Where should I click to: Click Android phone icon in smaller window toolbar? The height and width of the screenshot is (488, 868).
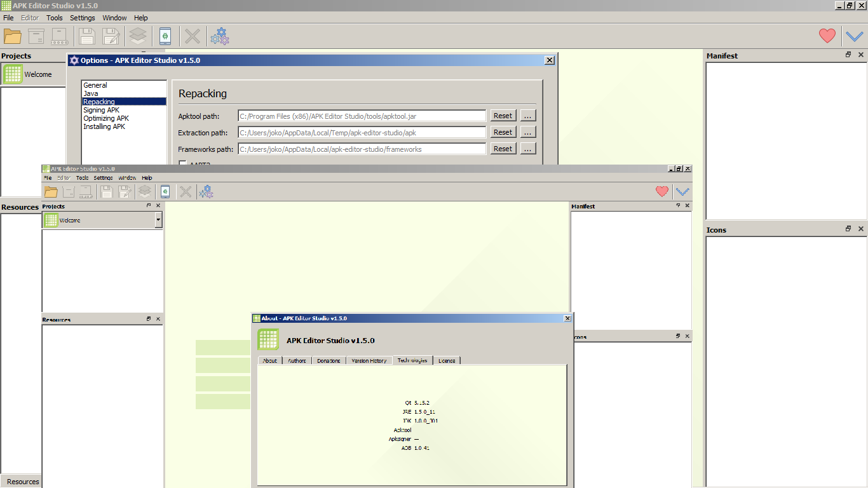pyautogui.click(x=165, y=191)
